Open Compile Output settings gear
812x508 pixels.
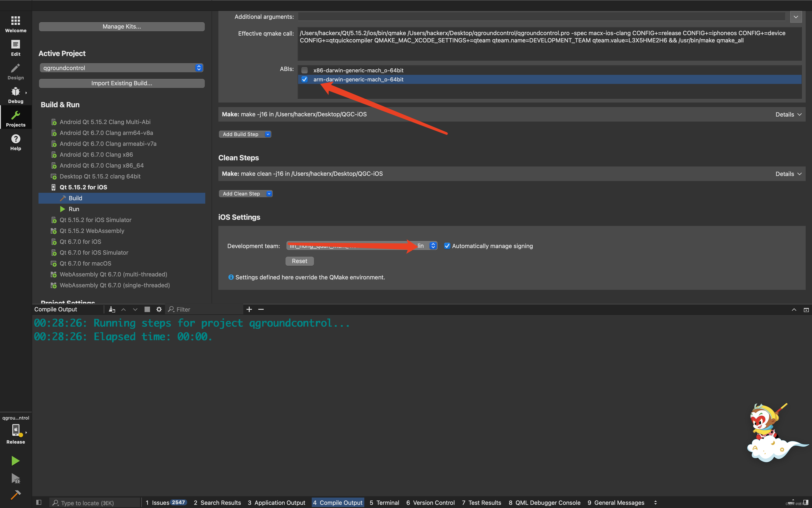[159, 309]
